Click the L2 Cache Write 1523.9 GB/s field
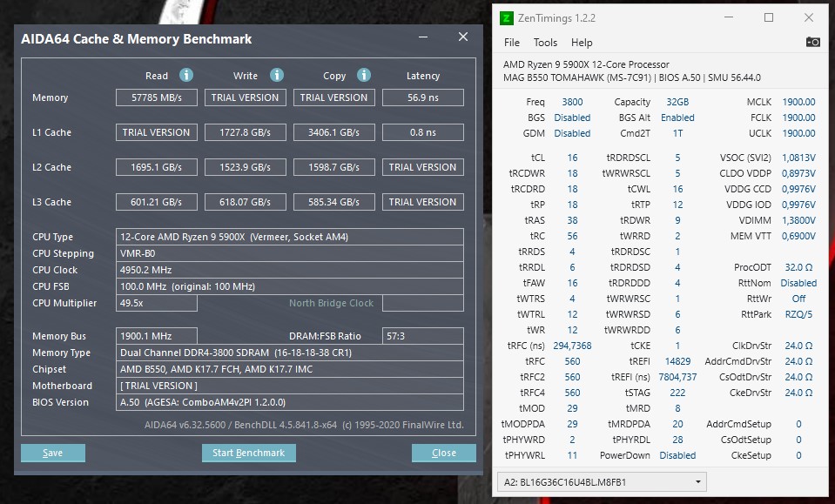This screenshot has height=504, width=835. (x=245, y=167)
